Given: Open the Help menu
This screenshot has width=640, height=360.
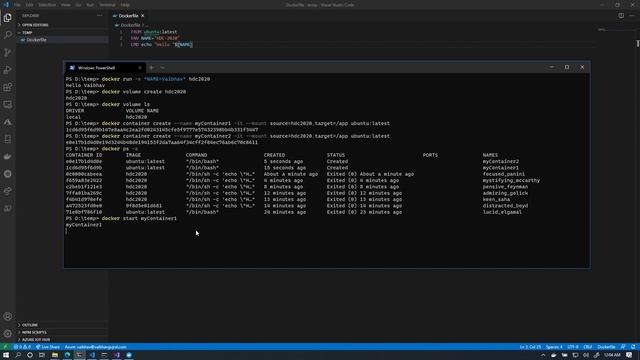Looking at the screenshot, I should click(x=125, y=5).
